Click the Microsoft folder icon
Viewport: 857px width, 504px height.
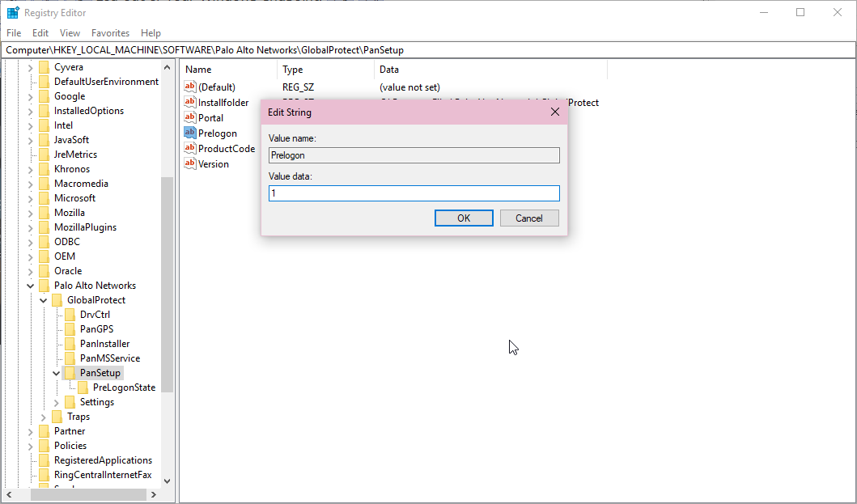coord(45,198)
